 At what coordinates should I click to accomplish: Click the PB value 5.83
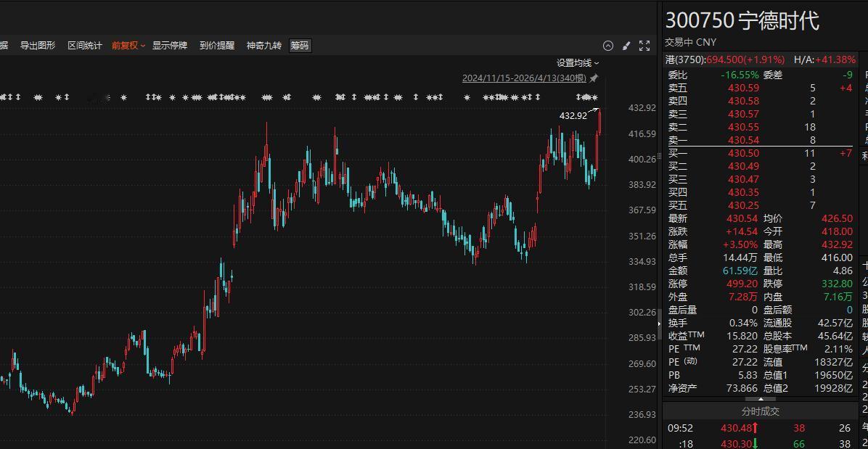point(748,375)
